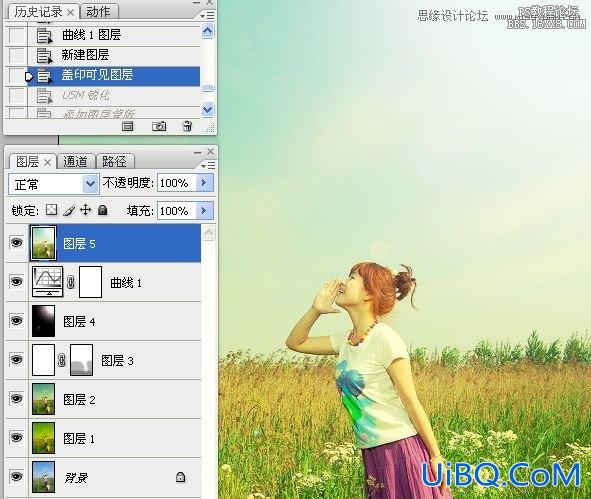Enable lock position move icon
The image size is (591, 499).
86,210
